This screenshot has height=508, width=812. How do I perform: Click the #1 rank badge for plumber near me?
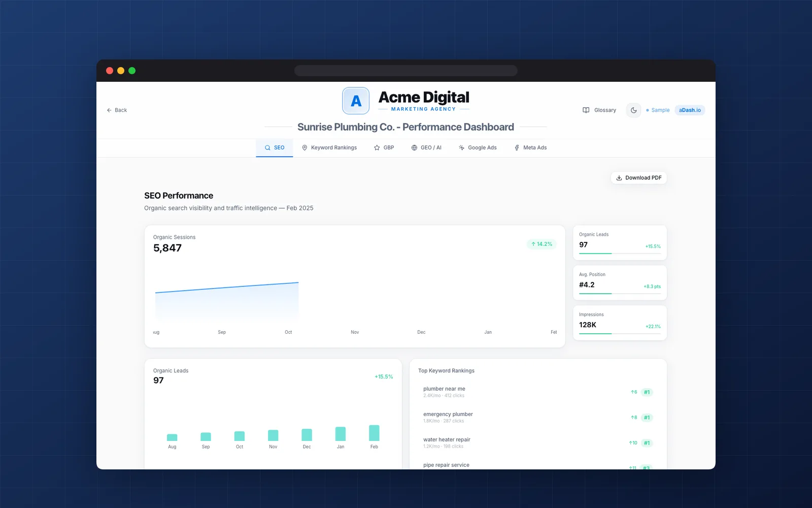[647, 392]
